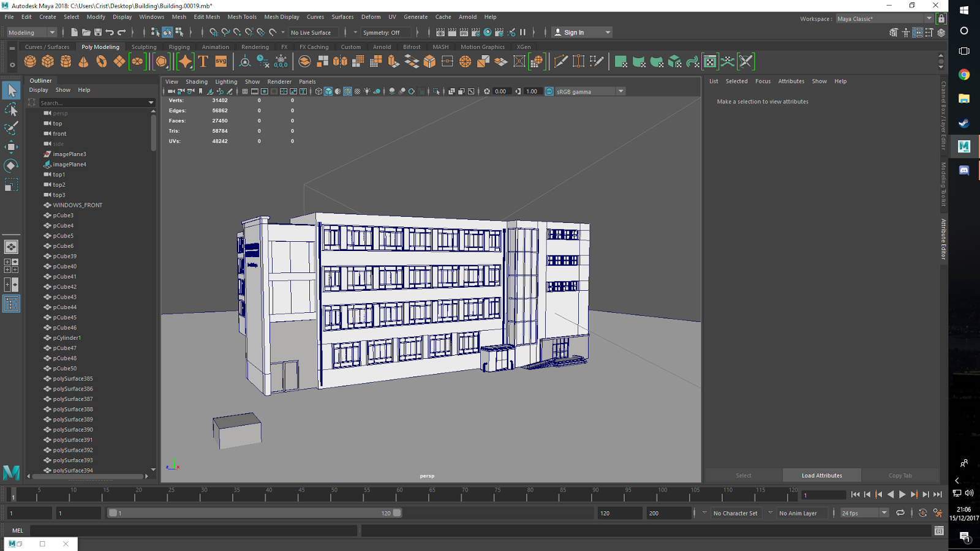980x551 pixels.
Task: Create a polygon sphere from the Poly Modeling shelf
Action: (29, 61)
